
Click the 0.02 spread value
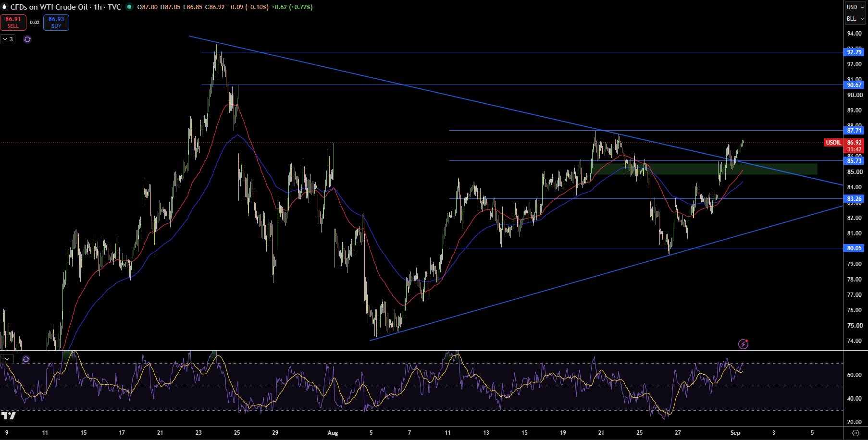click(35, 23)
